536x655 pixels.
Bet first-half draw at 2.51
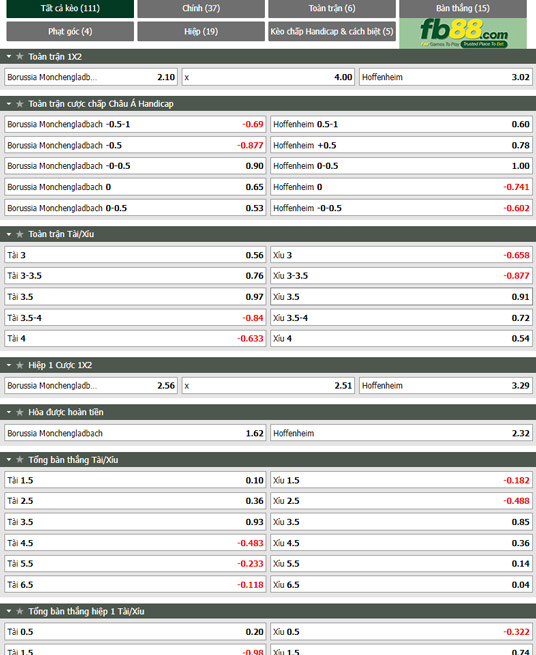[268, 386]
